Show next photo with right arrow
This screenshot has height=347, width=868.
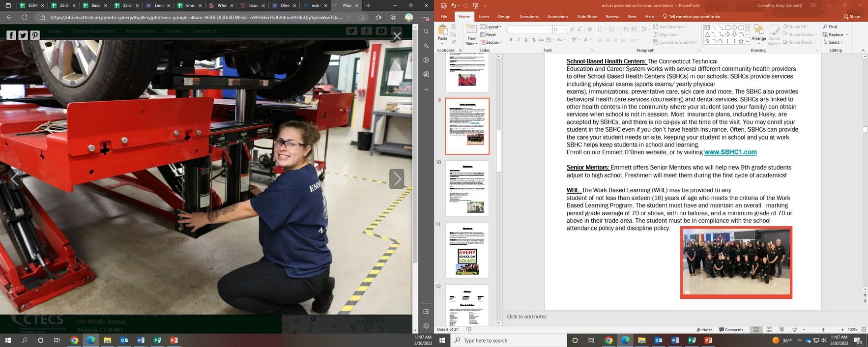pos(397,179)
